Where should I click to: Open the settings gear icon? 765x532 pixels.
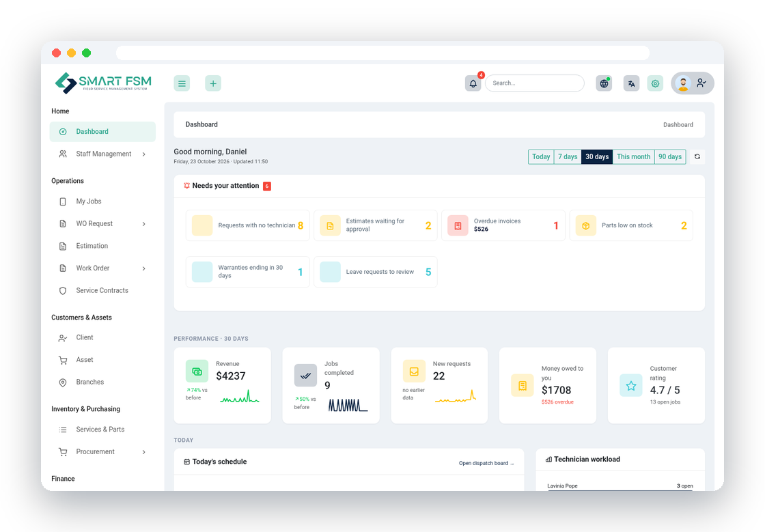coord(655,83)
